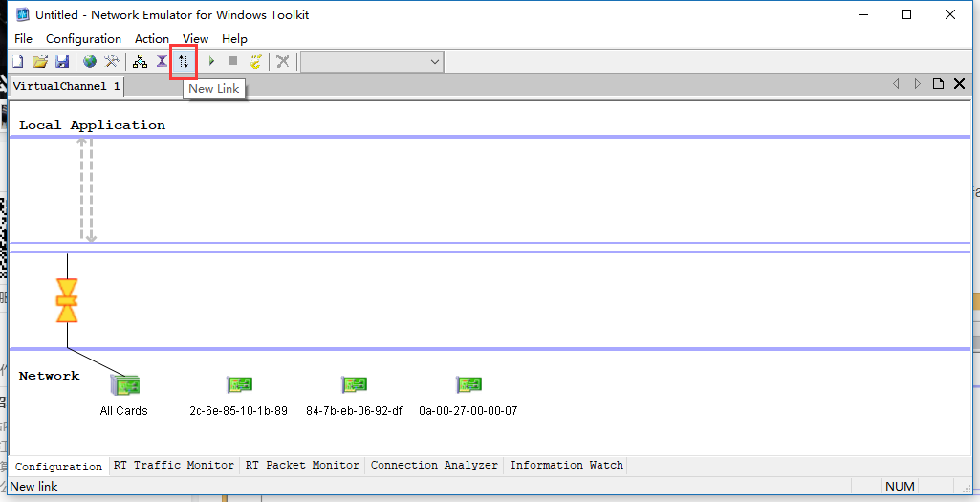Open the hammer and wrench tools icon
Image resolution: width=980 pixels, height=502 pixels.
click(x=111, y=61)
